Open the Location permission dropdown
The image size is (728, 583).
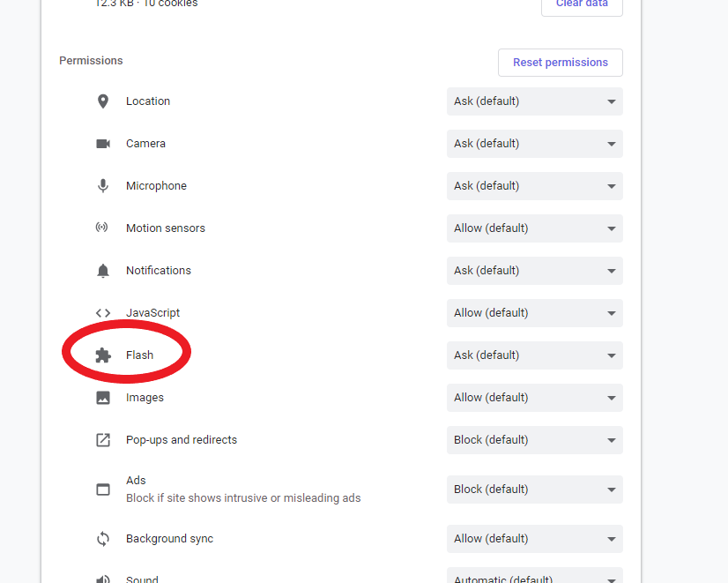534,101
